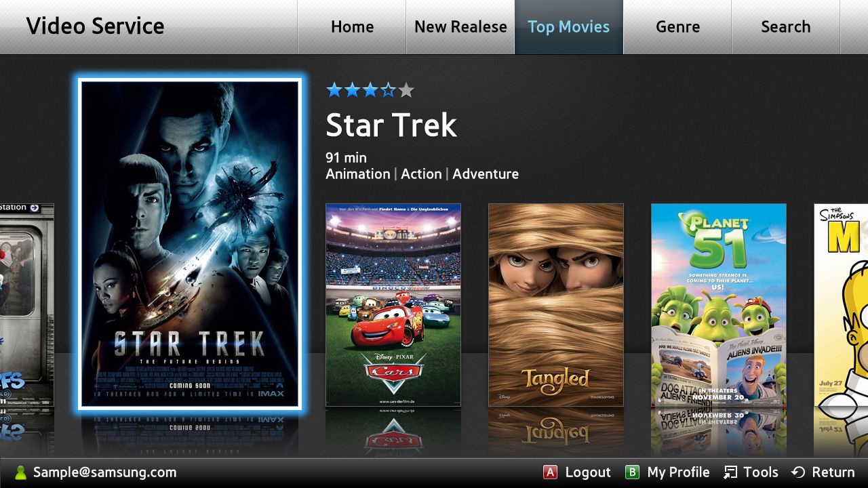Click the first blue rating star

click(334, 90)
